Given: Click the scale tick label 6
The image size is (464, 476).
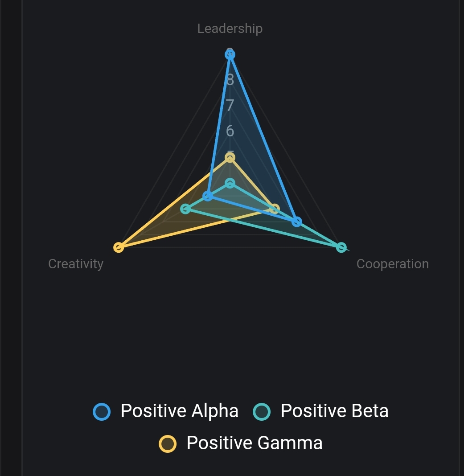Looking at the screenshot, I should [x=230, y=131].
